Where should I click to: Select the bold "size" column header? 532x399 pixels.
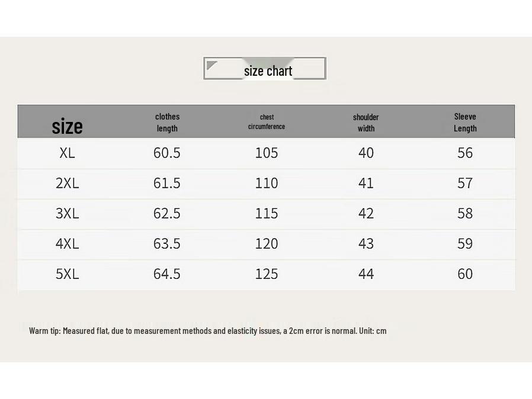67,126
